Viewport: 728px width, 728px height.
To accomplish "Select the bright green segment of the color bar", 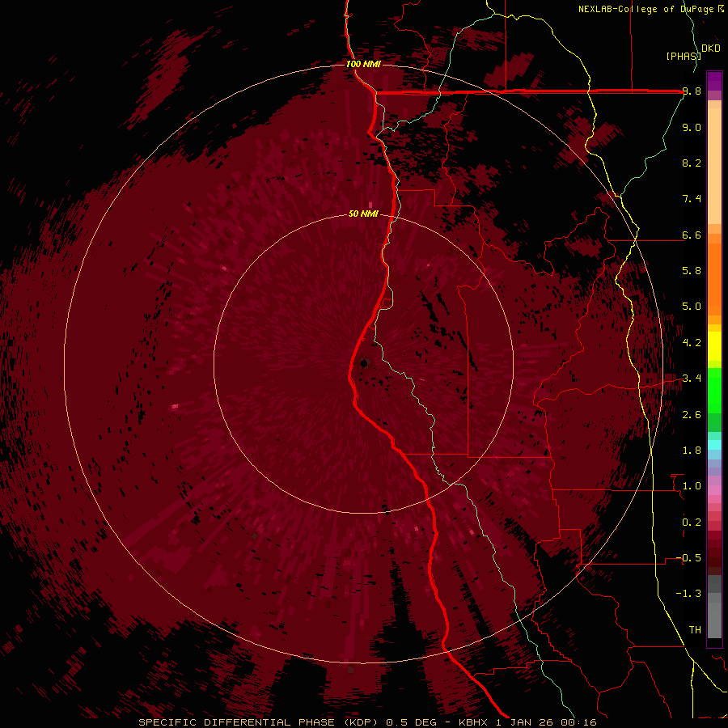I will point(714,391).
